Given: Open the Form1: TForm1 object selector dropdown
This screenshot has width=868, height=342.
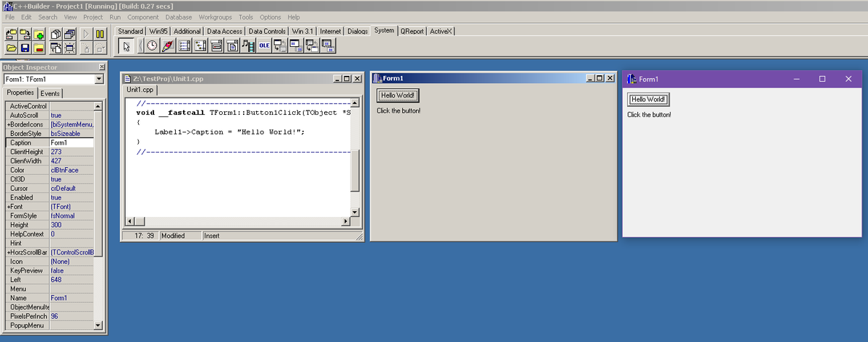Looking at the screenshot, I should (x=99, y=79).
